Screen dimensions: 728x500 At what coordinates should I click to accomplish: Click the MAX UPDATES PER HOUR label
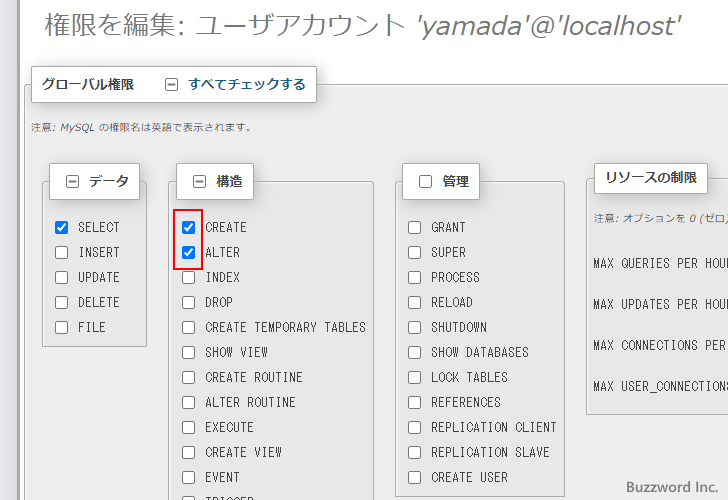click(x=660, y=305)
